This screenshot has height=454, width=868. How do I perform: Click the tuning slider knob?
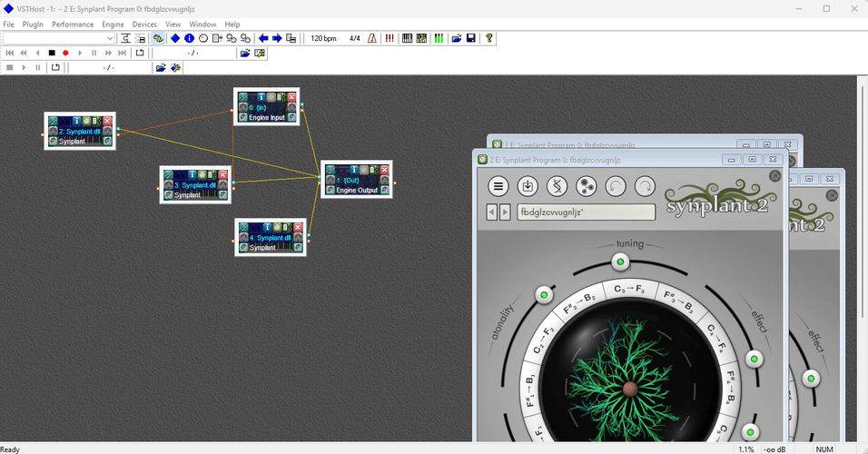click(x=620, y=262)
